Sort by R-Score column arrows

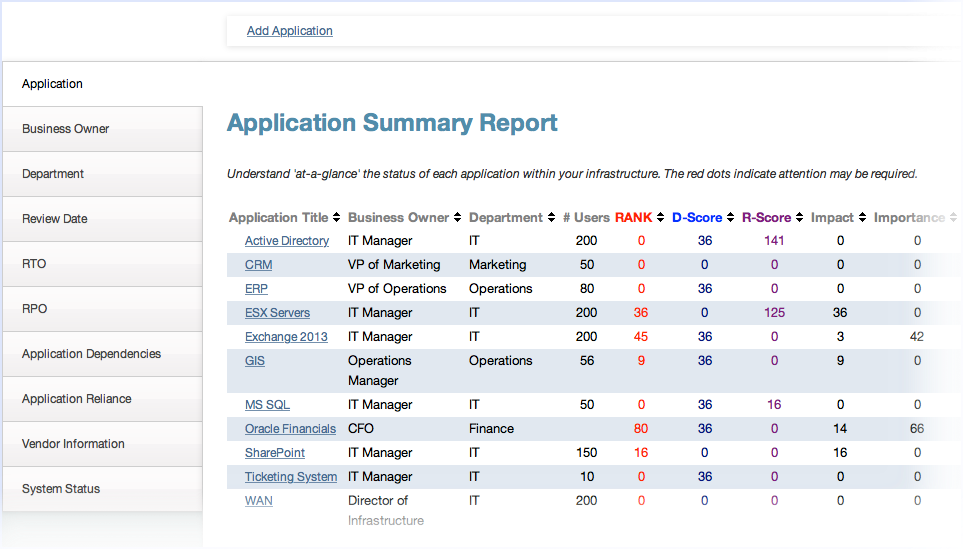click(800, 217)
